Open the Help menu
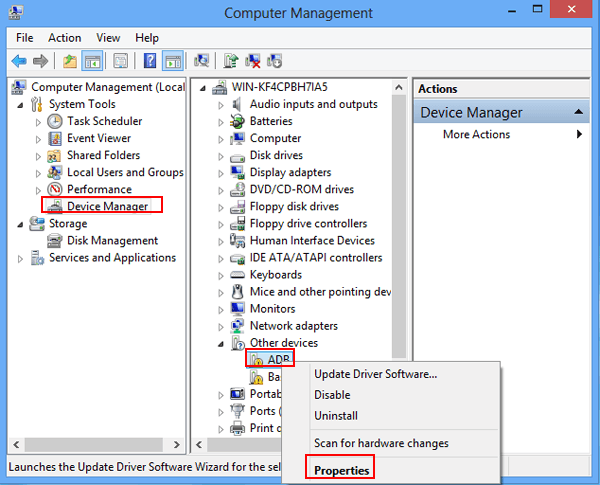Image resolution: width=600 pixels, height=485 pixels. click(x=147, y=38)
